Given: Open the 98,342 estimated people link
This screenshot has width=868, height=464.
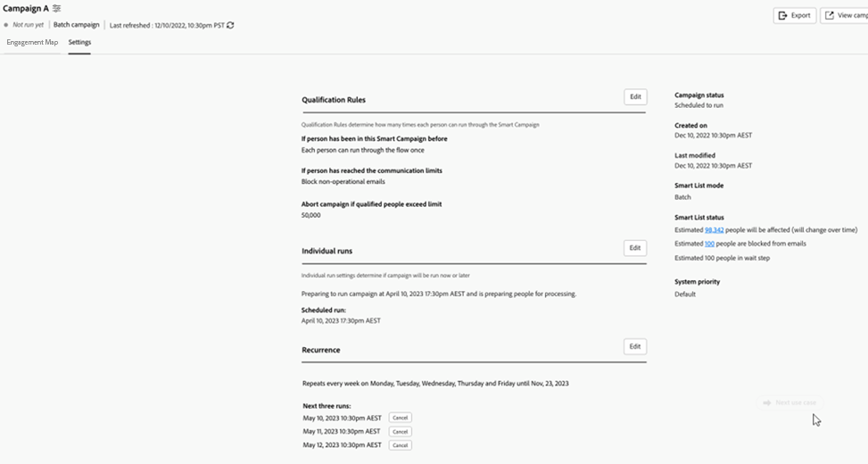Looking at the screenshot, I should (x=714, y=230).
